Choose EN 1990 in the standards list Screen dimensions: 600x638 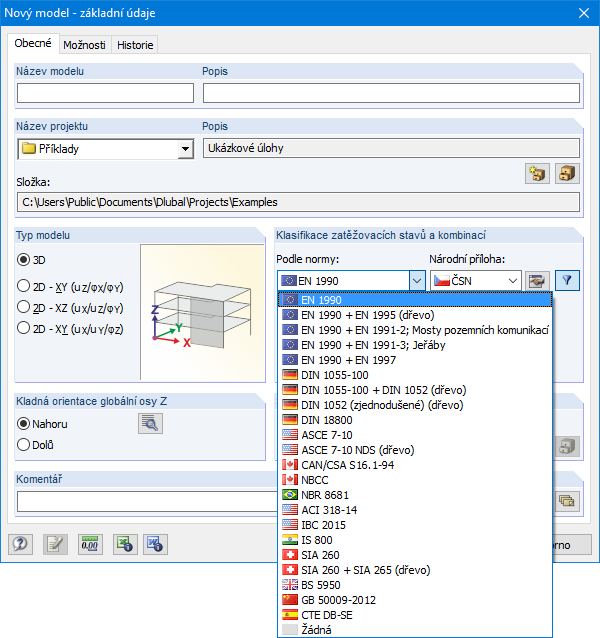pos(415,300)
